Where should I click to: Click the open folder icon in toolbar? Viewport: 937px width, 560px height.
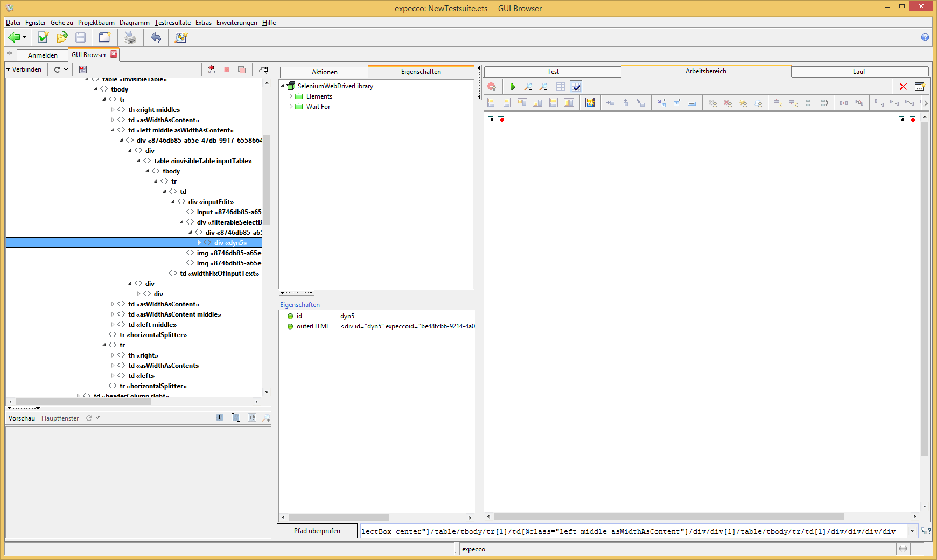point(62,37)
